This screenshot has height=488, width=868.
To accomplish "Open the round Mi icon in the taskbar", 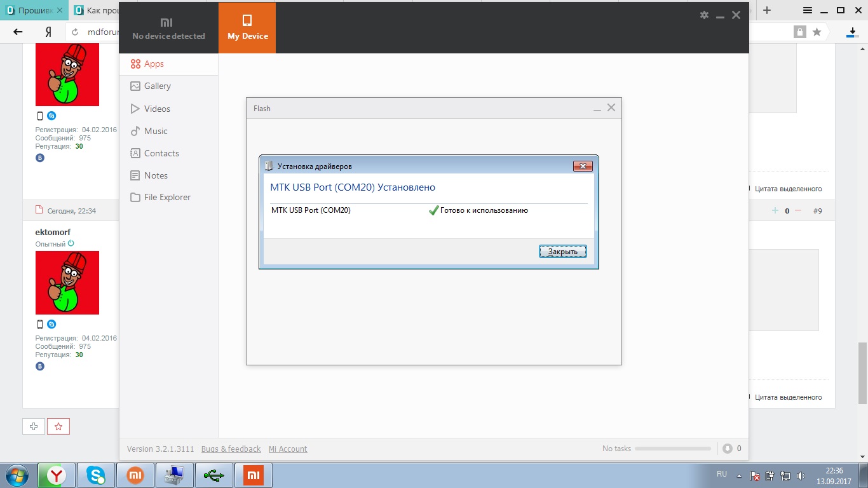I will pos(135,475).
